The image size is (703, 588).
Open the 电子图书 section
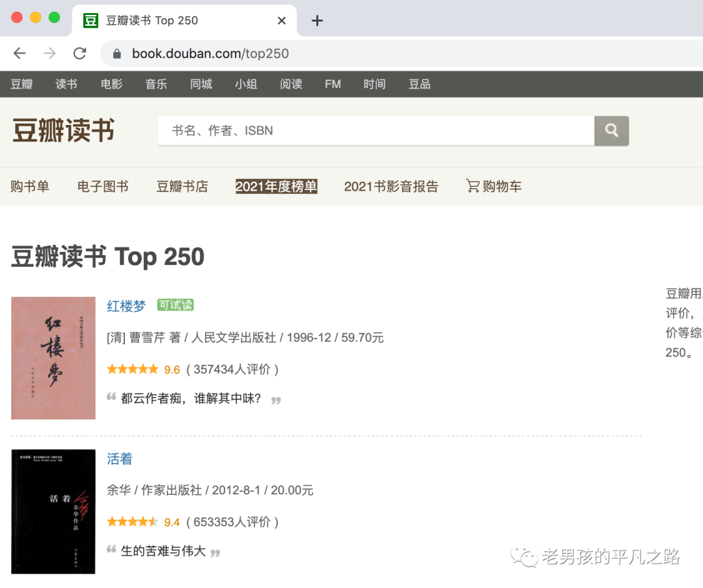(x=102, y=186)
